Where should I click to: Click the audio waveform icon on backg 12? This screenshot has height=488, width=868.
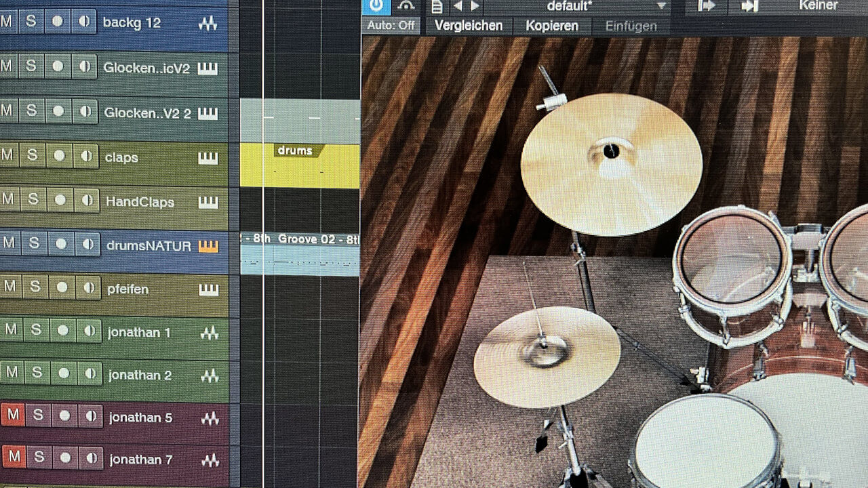[208, 23]
